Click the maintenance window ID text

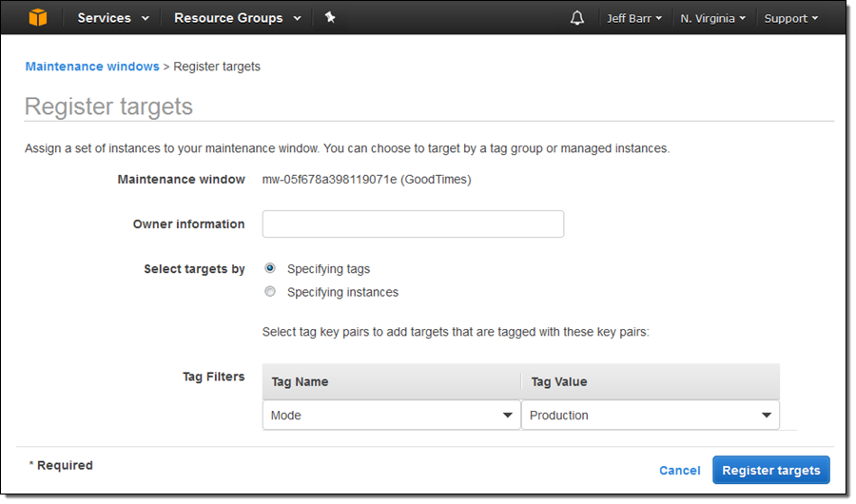point(366,179)
